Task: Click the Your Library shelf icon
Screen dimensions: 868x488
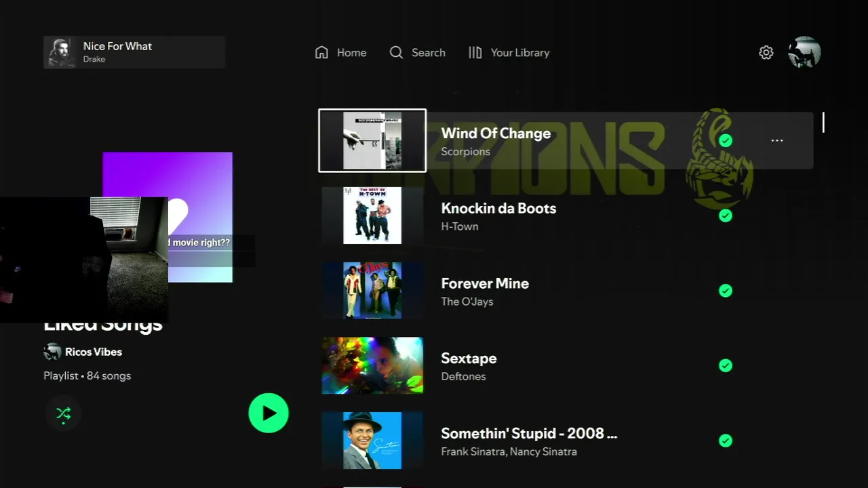Action: [x=475, y=53]
